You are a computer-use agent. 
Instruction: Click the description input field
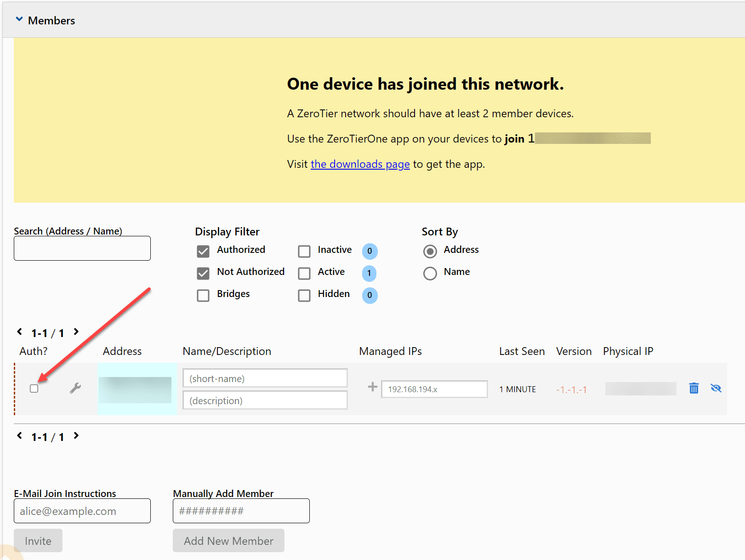click(265, 400)
